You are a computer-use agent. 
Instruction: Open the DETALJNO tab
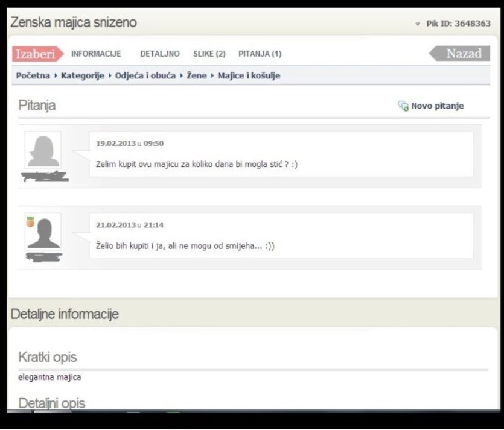[161, 53]
